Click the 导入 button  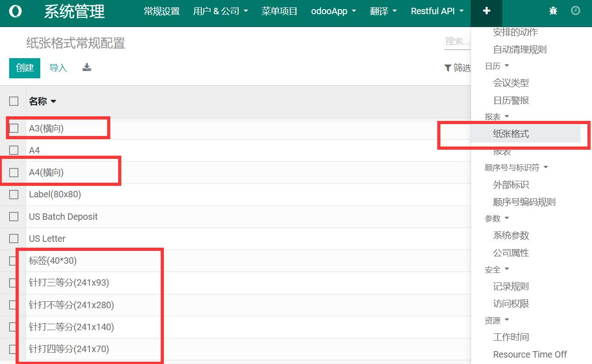pos(58,68)
